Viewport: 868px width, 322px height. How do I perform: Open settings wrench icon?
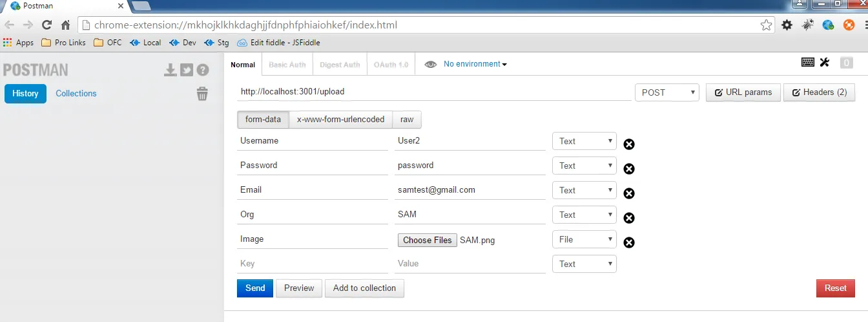tap(824, 62)
